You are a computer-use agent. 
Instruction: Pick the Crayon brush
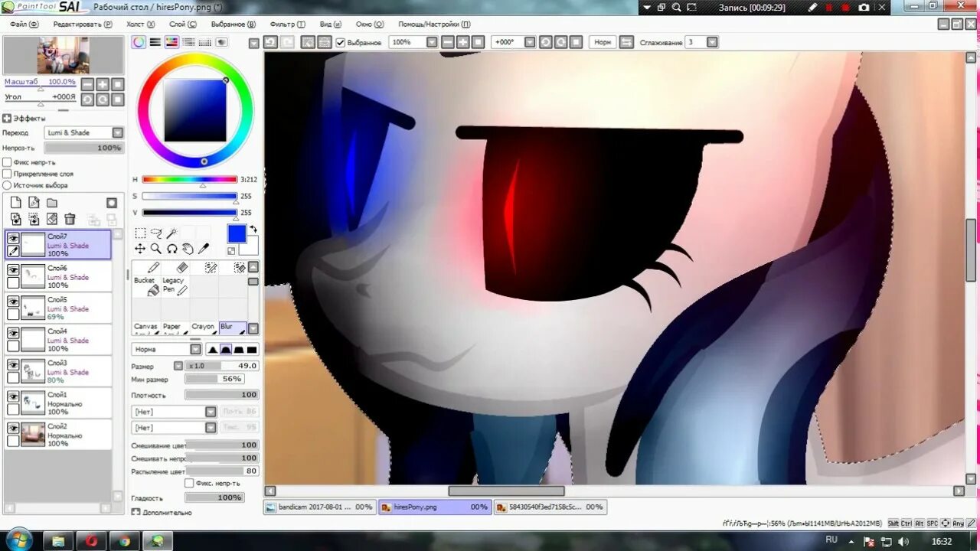(x=204, y=328)
